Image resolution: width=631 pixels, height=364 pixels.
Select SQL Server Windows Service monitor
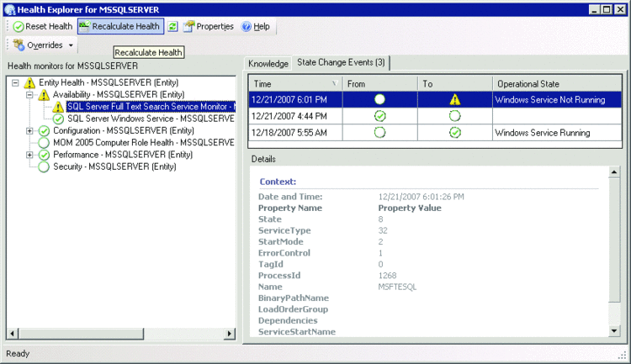pyautogui.click(x=150, y=119)
